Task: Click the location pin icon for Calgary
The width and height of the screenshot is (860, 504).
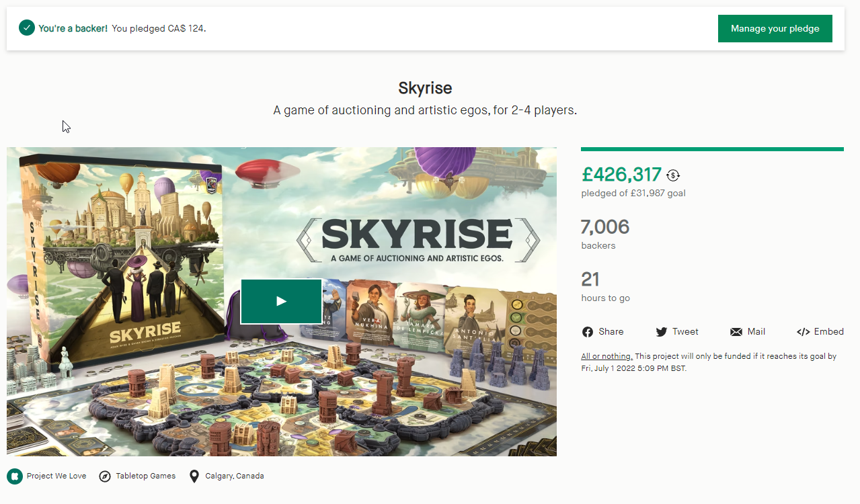Action: coord(194,476)
